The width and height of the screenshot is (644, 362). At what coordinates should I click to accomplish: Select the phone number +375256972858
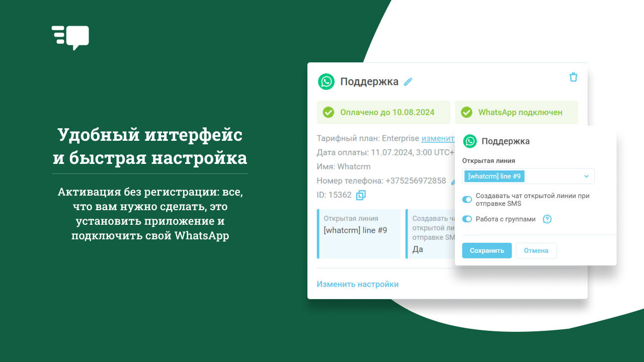(x=416, y=180)
